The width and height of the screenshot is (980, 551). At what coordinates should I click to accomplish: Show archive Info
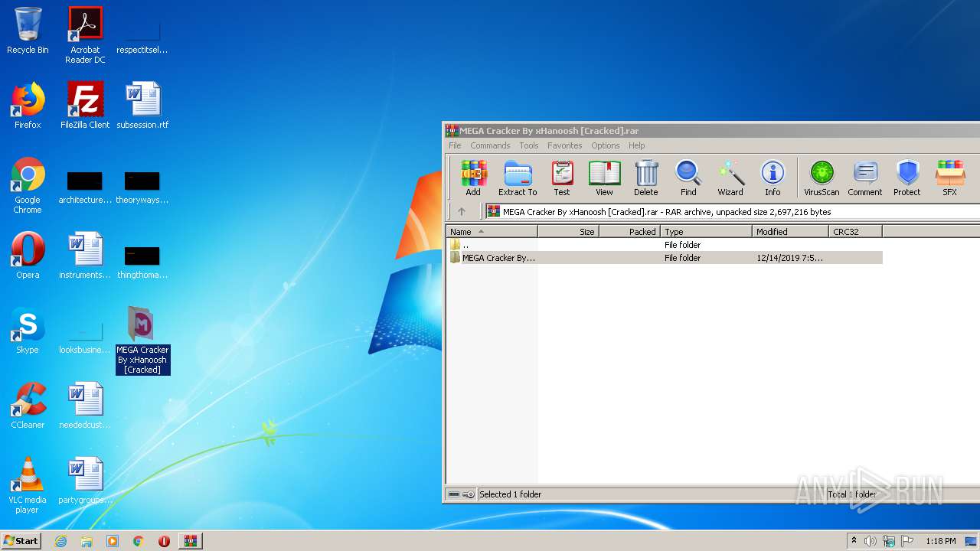[x=773, y=178]
